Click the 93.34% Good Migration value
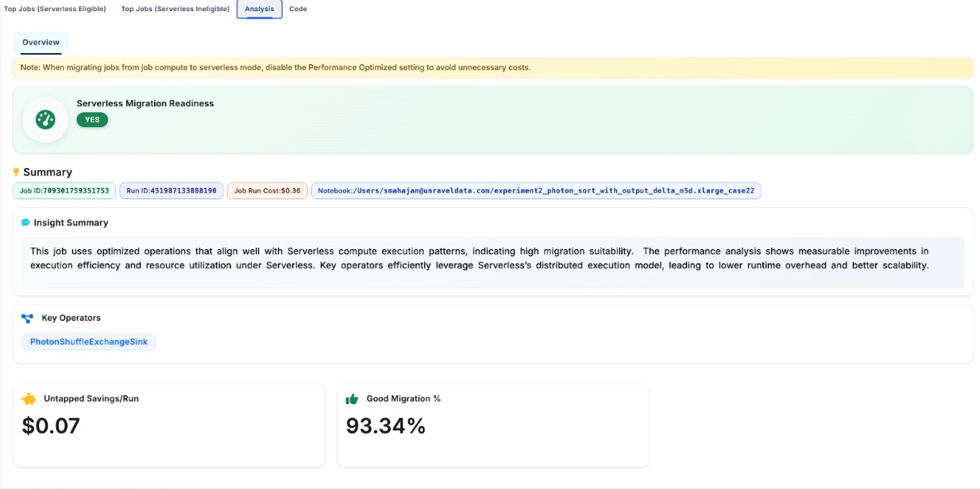Viewport: 980px width, 489px height. pyautogui.click(x=386, y=426)
